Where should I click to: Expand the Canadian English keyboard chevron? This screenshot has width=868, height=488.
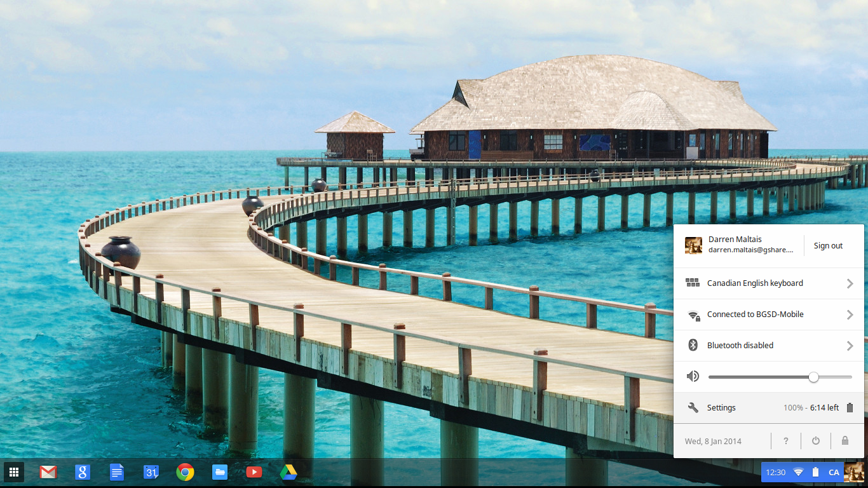tap(850, 283)
